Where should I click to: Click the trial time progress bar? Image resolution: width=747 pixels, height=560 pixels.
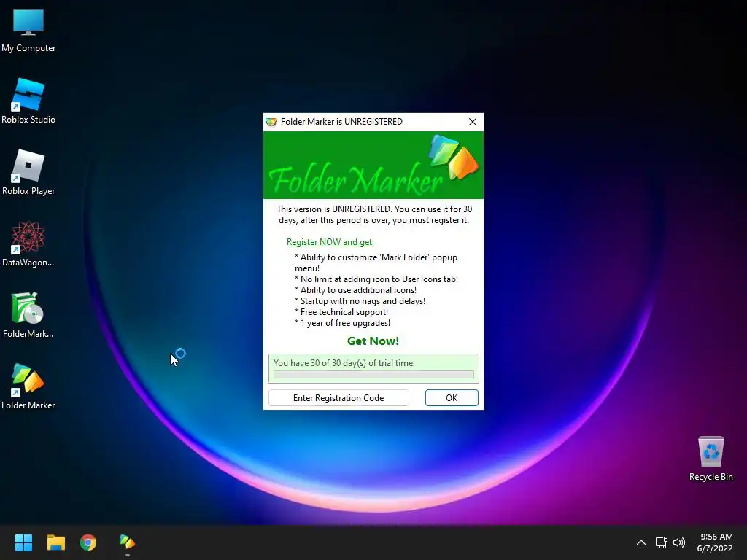373,375
